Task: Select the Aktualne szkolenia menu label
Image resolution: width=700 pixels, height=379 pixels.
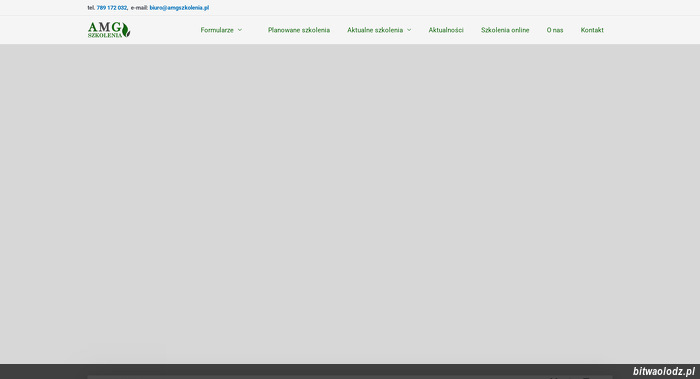Action: 375,30
